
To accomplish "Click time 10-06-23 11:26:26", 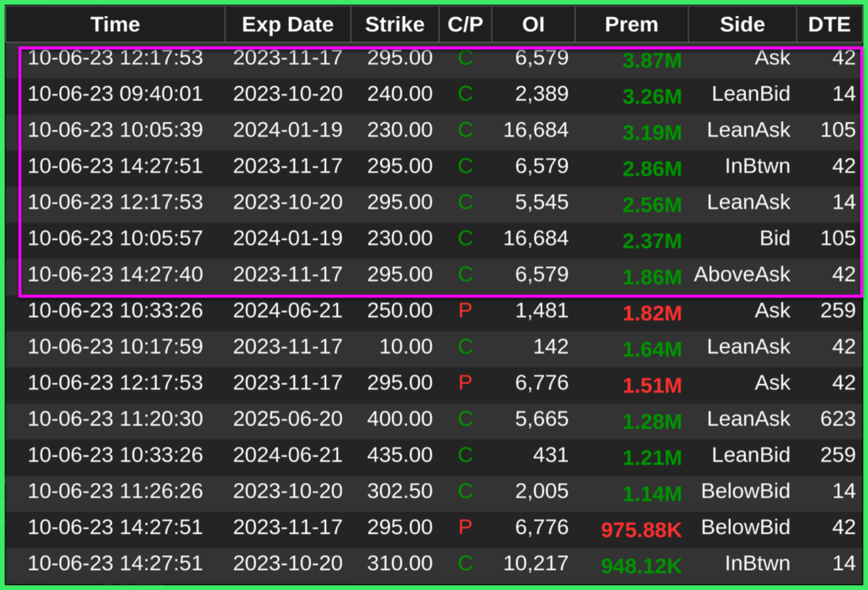I will coord(115,491).
